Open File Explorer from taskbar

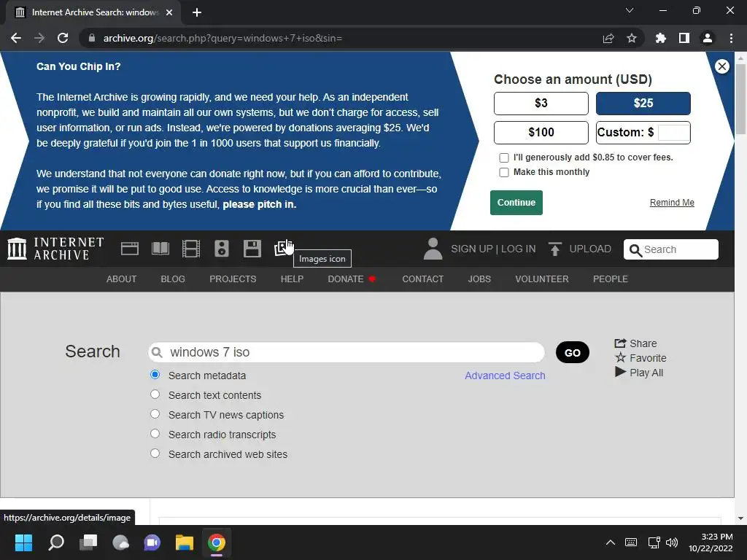185,542
